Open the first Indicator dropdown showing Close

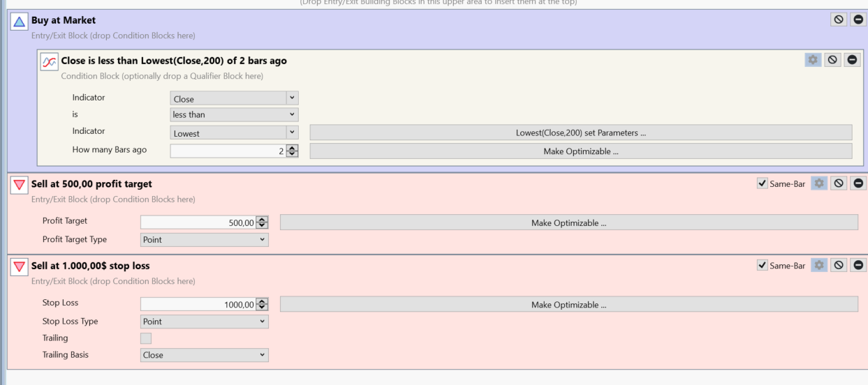[234, 98]
